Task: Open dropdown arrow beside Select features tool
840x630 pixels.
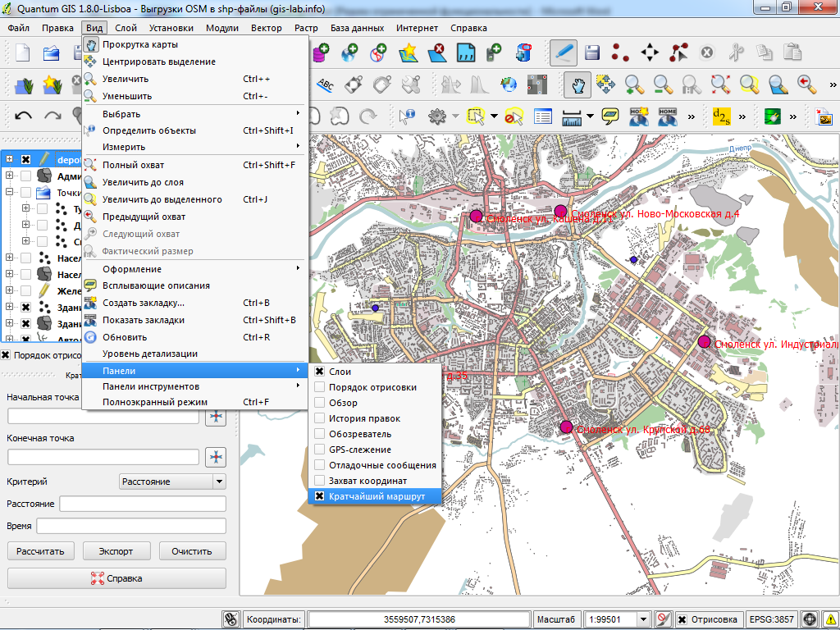Action: coord(494,116)
